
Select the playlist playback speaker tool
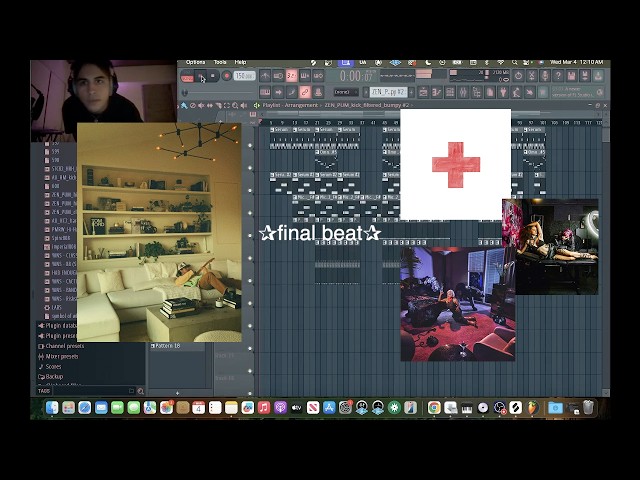tap(244, 105)
